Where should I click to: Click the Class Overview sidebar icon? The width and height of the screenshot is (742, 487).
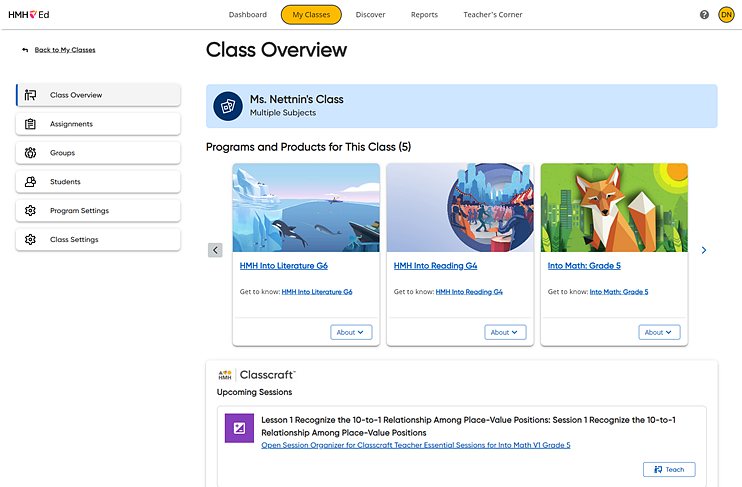30,95
